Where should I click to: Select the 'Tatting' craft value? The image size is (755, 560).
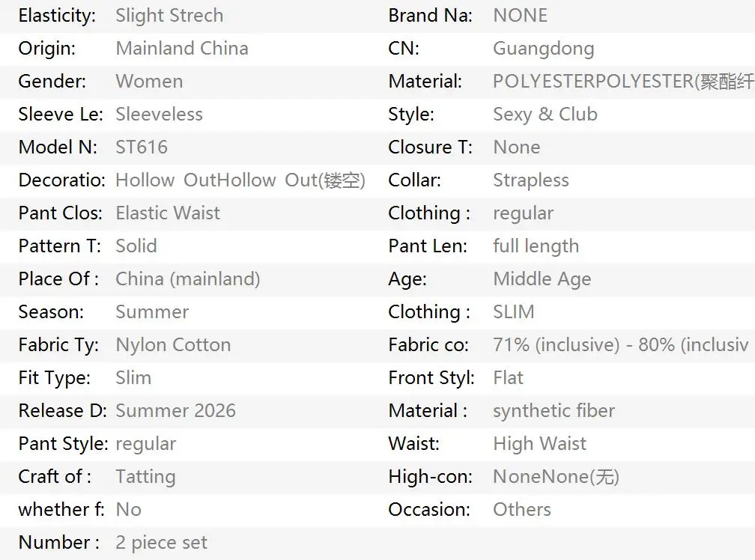click(x=145, y=477)
